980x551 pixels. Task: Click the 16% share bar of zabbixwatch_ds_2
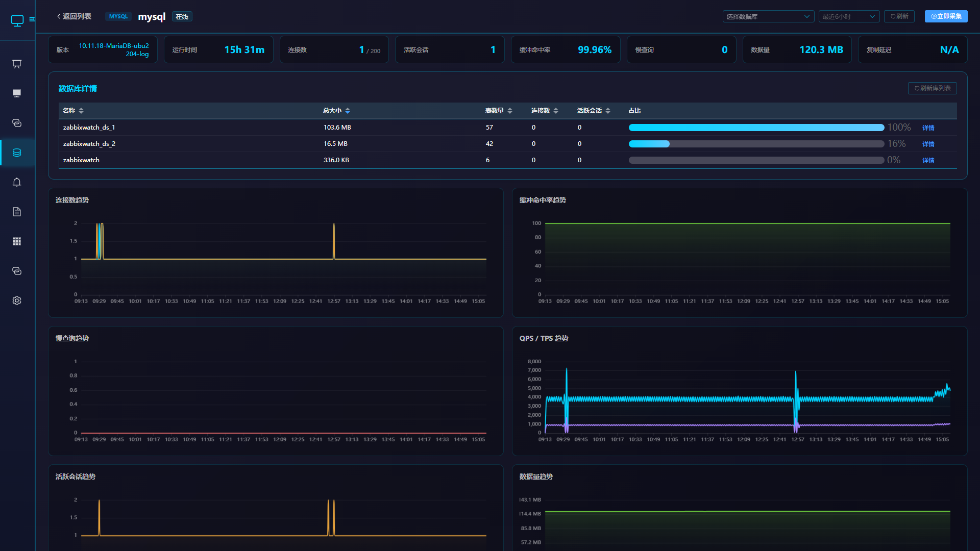[x=756, y=144]
